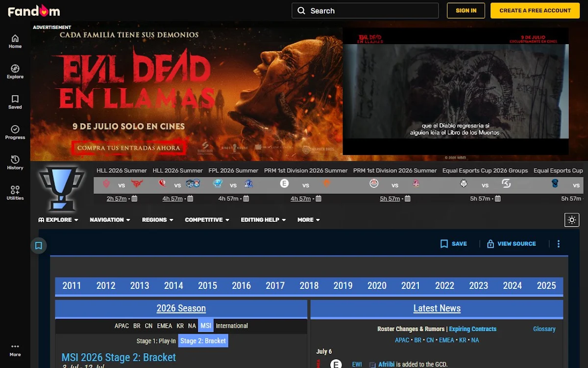Image resolution: width=588 pixels, height=368 pixels.
Task: Open the KR link in Latest News regions
Action: click(x=463, y=340)
